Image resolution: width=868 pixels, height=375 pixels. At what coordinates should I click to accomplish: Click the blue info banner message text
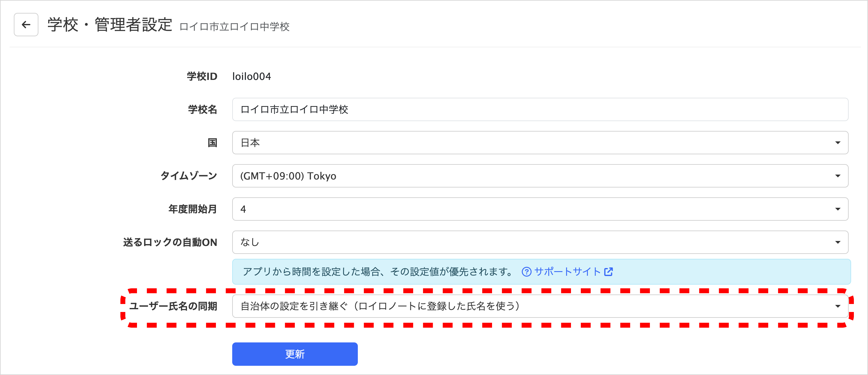pos(377,272)
